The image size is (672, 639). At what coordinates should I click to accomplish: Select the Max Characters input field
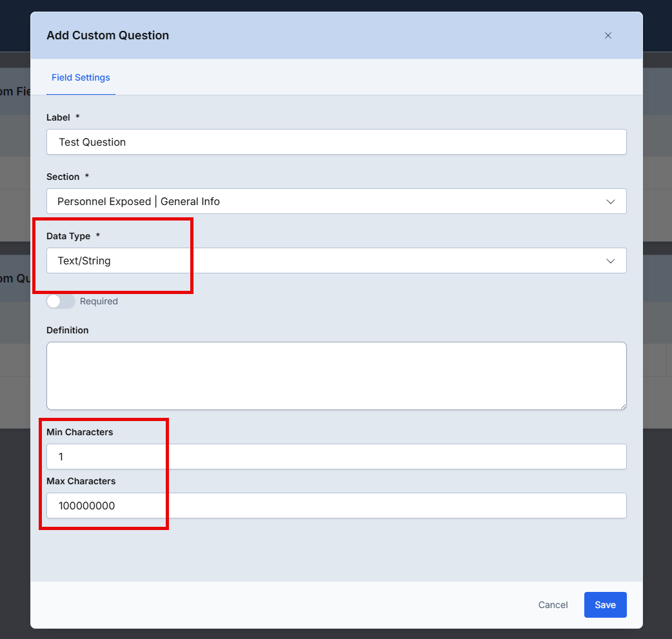335,506
